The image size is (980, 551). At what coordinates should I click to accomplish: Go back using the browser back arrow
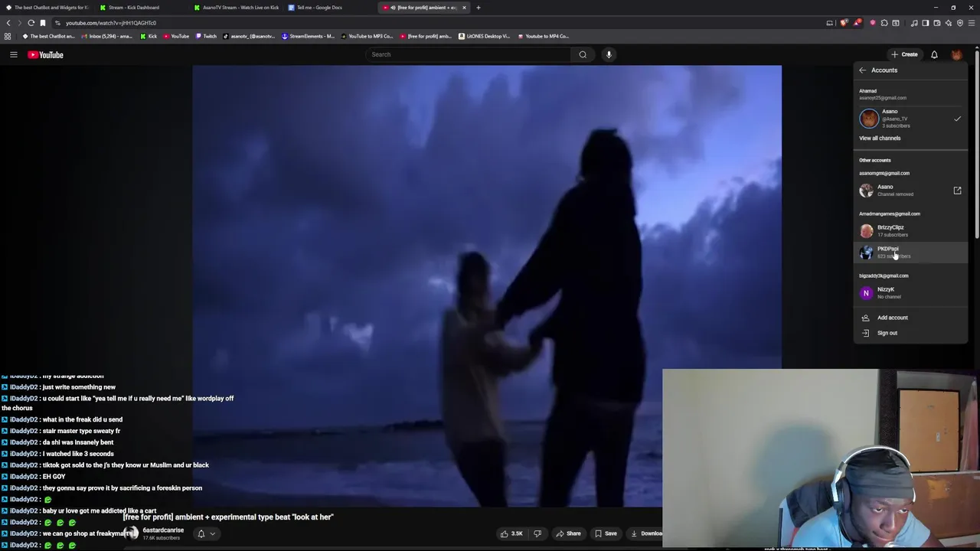pyautogui.click(x=8, y=23)
